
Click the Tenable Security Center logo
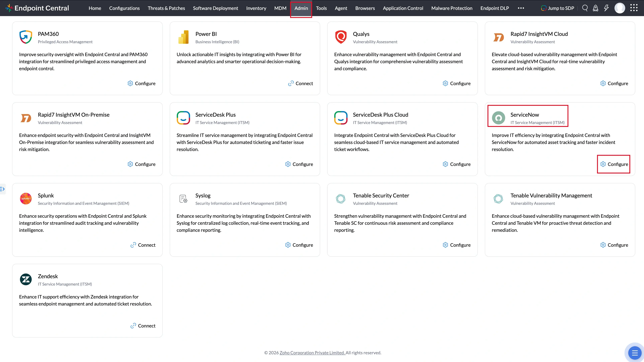(341, 199)
